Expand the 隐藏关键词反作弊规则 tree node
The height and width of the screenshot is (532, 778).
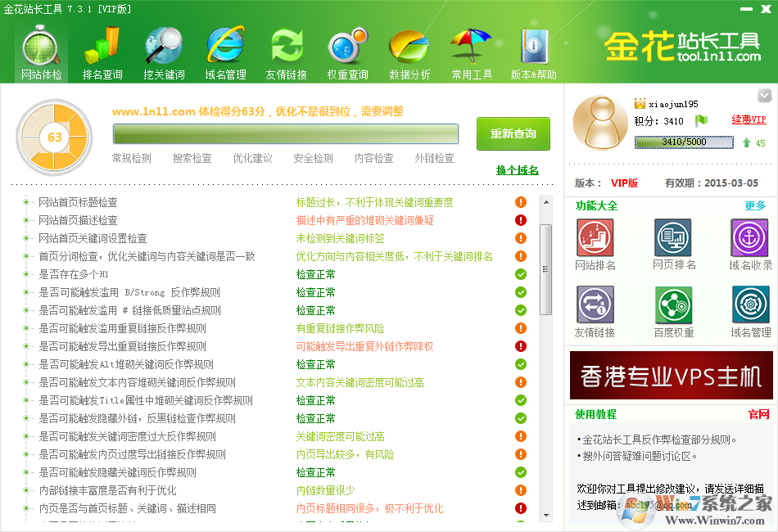26,472
